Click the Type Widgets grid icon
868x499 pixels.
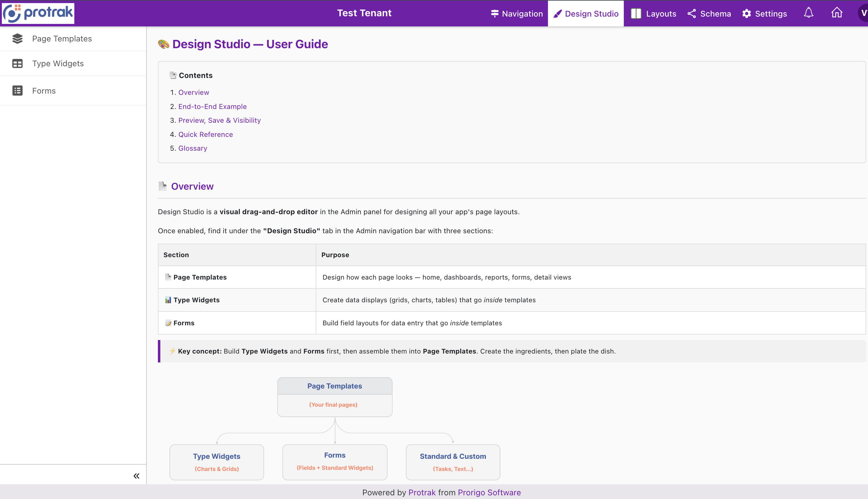coord(18,64)
